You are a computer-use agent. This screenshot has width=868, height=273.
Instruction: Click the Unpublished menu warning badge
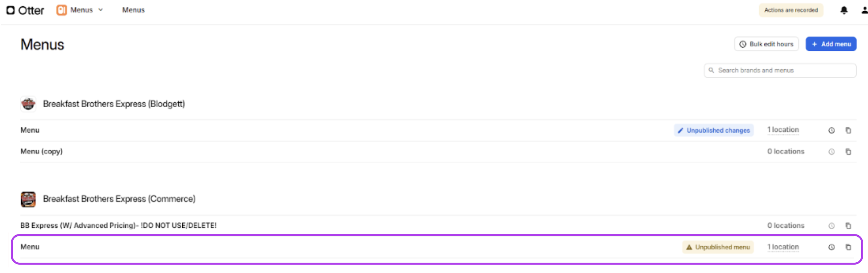click(x=718, y=247)
